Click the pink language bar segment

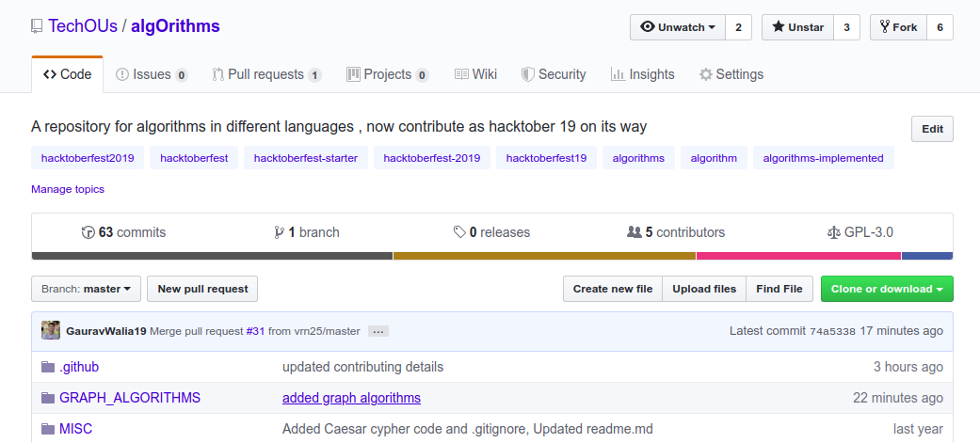point(798,256)
